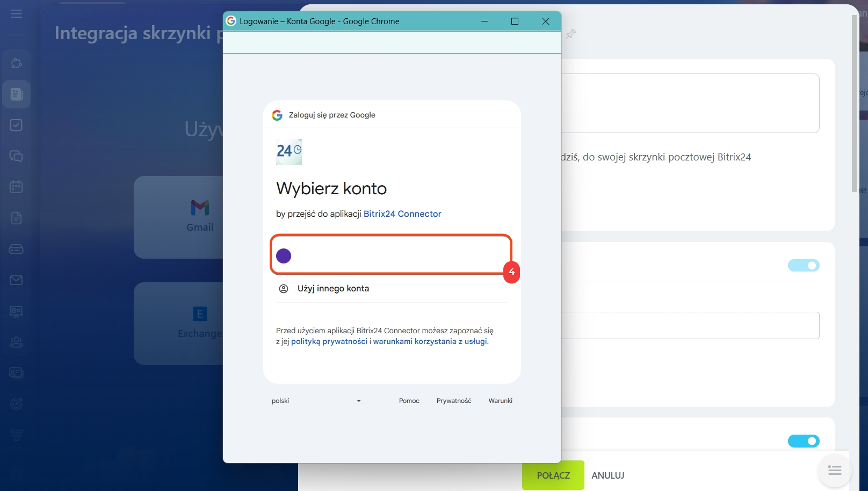This screenshot has width=868, height=491.
Task: Open the presentation board icon in sidebar
Action: tap(16, 311)
